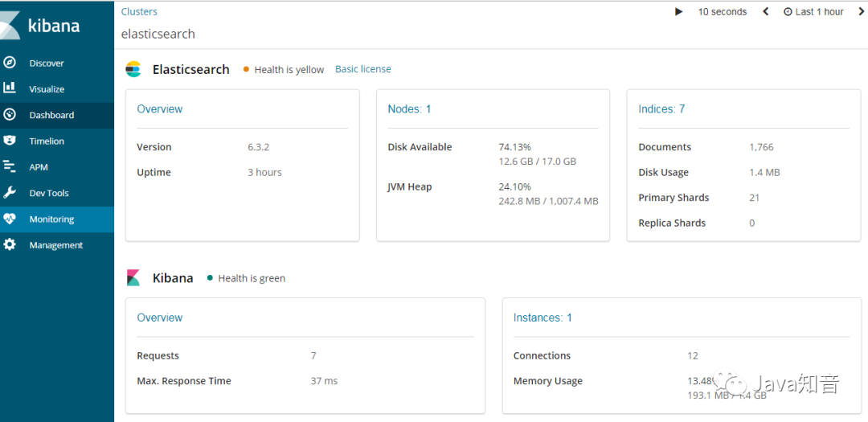Select Discover menu label

click(47, 64)
